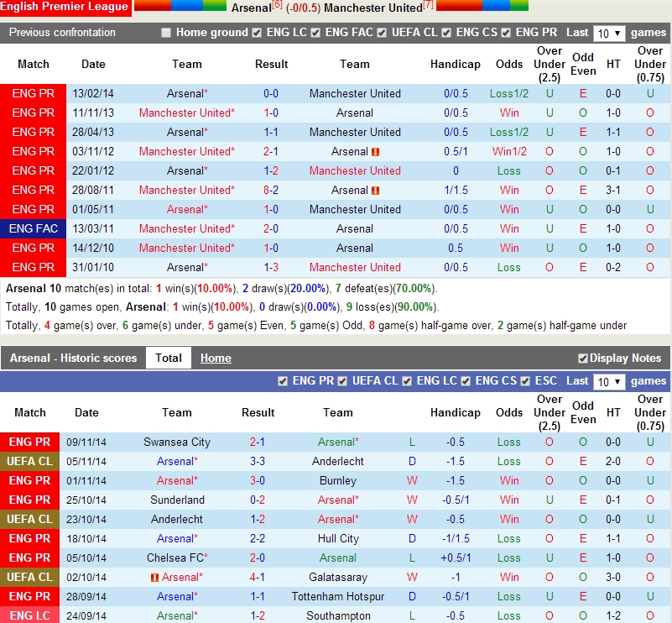The image size is (672, 623).
Task: Open the Home tab link
Action: coord(216,358)
